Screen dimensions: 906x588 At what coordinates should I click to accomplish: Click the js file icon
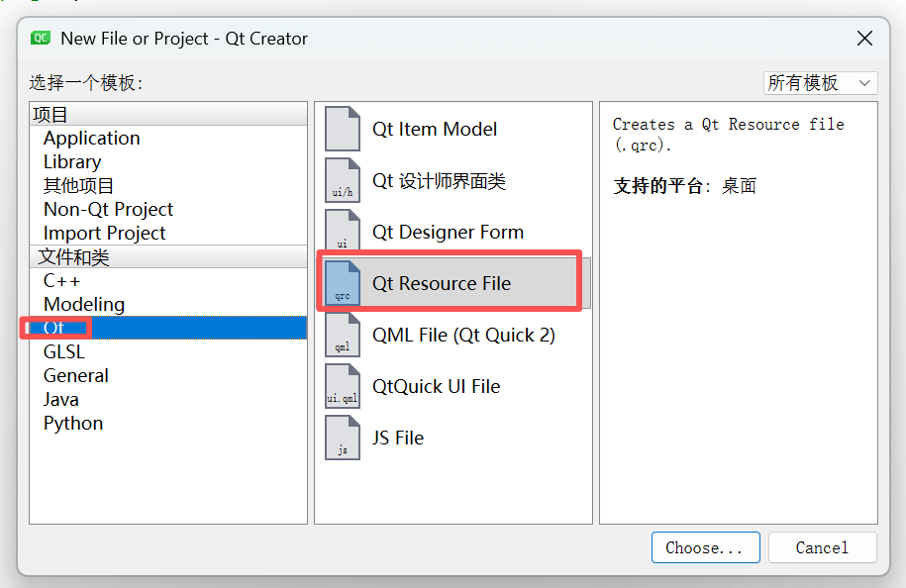pos(342,438)
